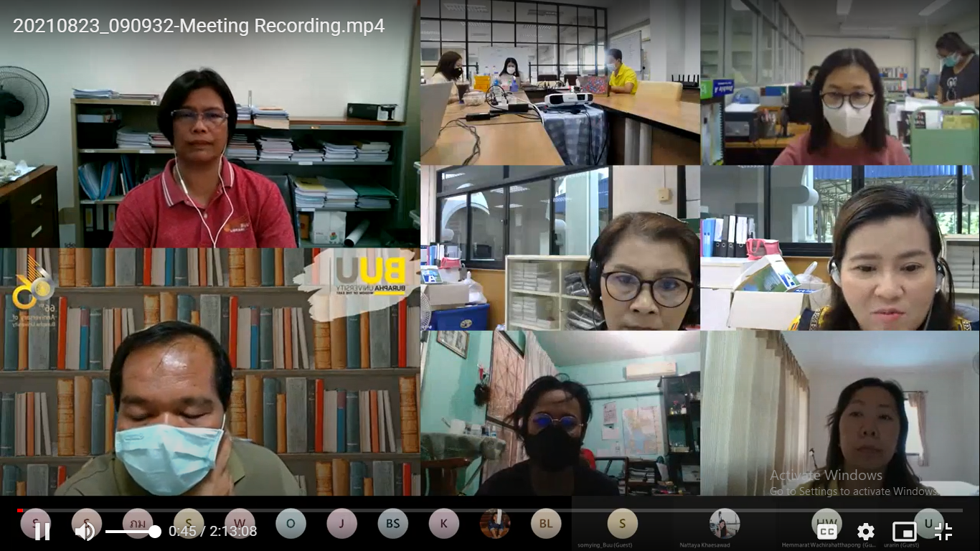Image resolution: width=980 pixels, height=551 pixels.
Task: Select participant avatar labeled K
Action: [x=443, y=524]
